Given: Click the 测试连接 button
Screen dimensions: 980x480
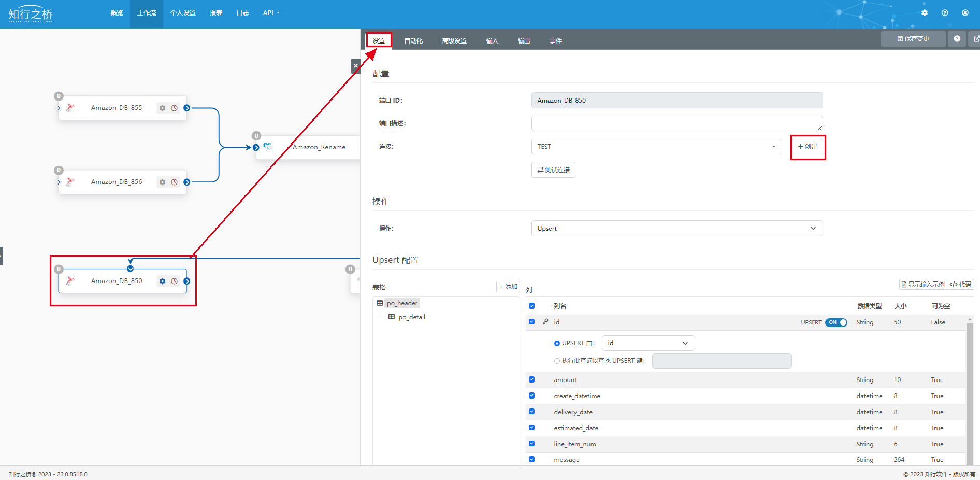Looking at the screenshot, I should [553, 170].
